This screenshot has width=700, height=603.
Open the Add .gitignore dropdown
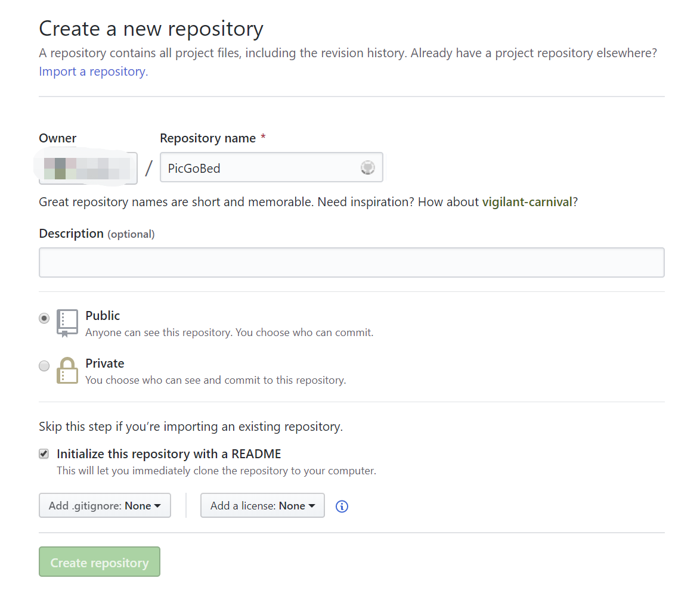click(x=105, y=505)
